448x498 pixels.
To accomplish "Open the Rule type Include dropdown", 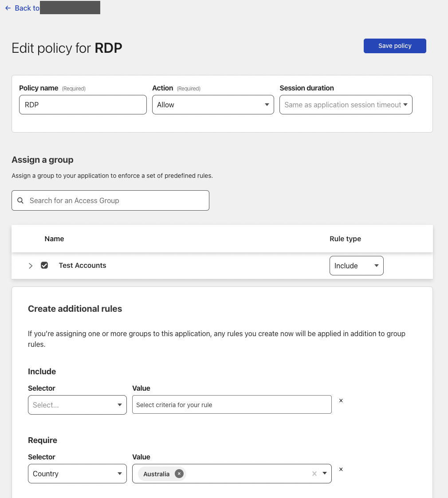I will pos(356,266).
